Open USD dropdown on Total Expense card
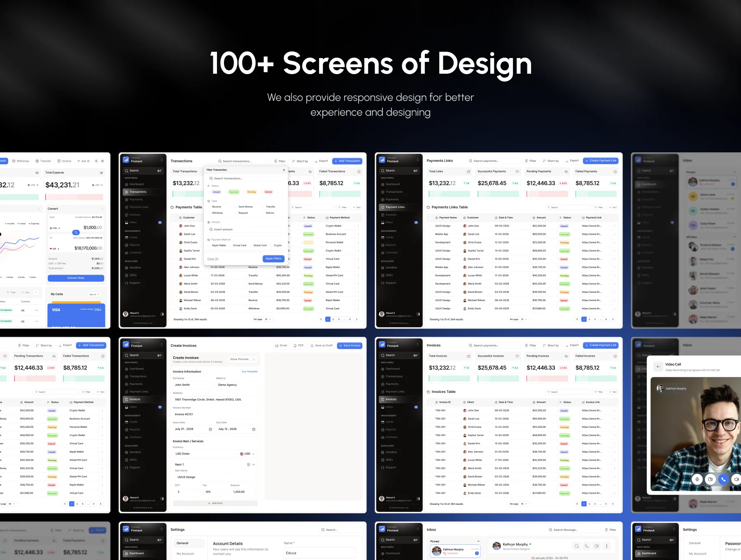Screen dimensions: 741x560 [98, 185]
